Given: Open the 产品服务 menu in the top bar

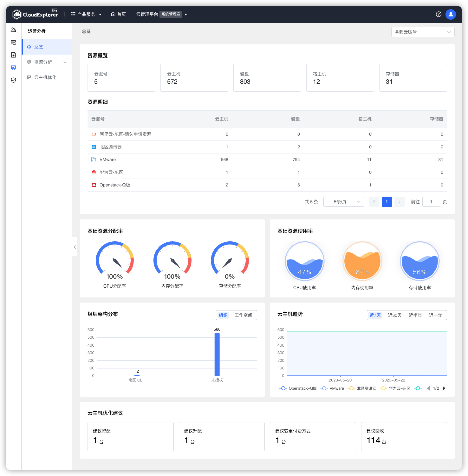Looking at the screenshot, I should (x=86, y=14).
